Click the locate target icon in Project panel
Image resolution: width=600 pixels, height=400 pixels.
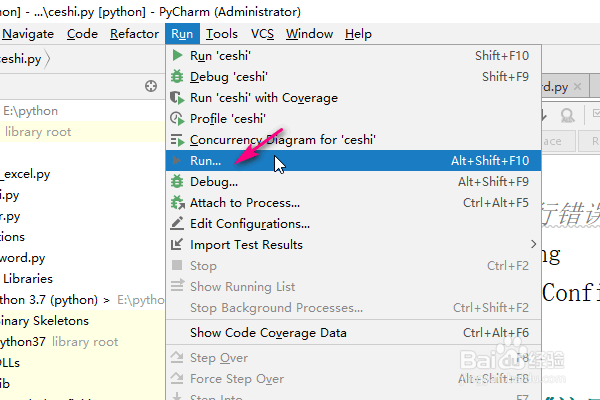pyautogui.click(x=151, y=87)
